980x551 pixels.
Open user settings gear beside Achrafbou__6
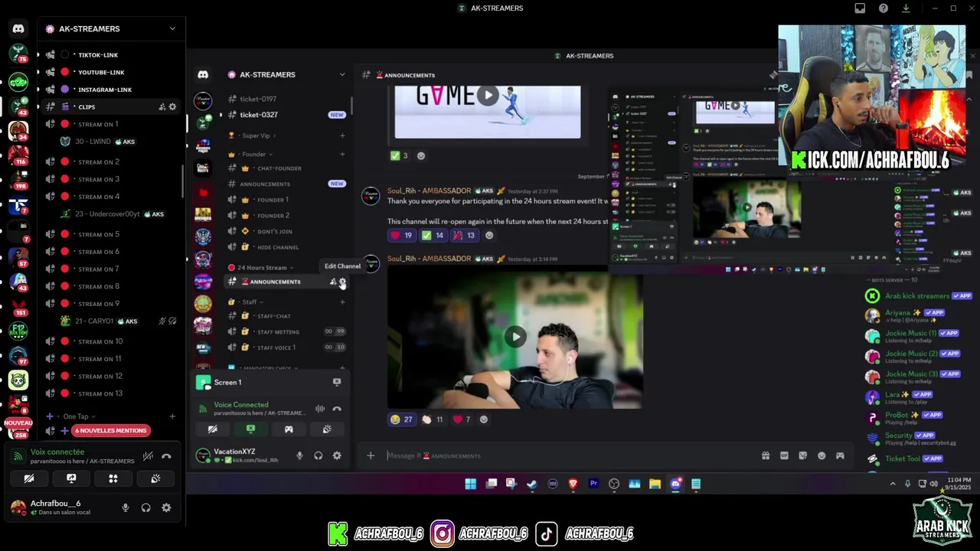166,507
